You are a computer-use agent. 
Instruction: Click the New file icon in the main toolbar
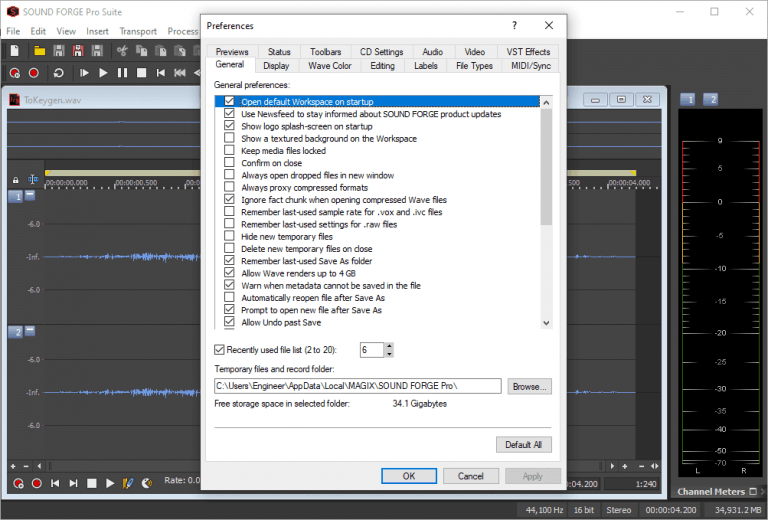(15, 50)
